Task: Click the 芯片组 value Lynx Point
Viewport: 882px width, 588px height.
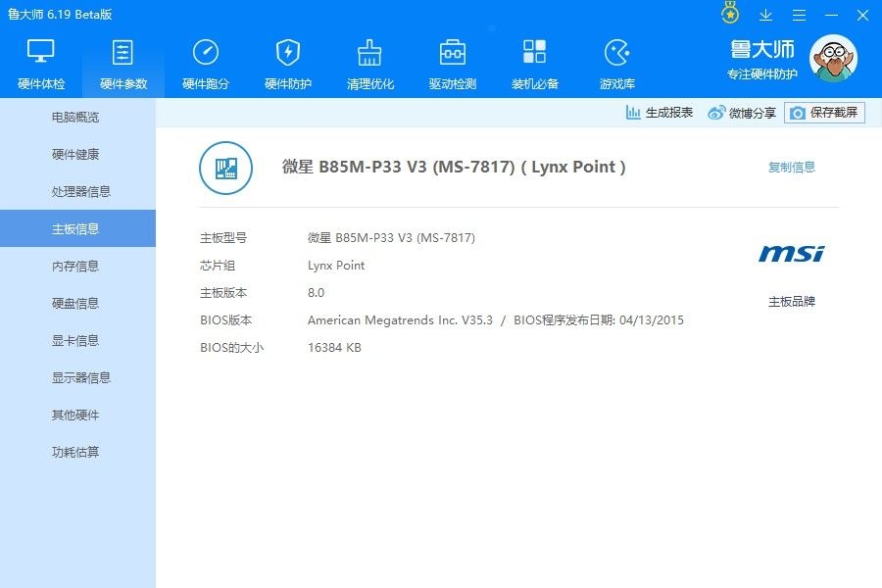Action: click(x=336, y=266)
